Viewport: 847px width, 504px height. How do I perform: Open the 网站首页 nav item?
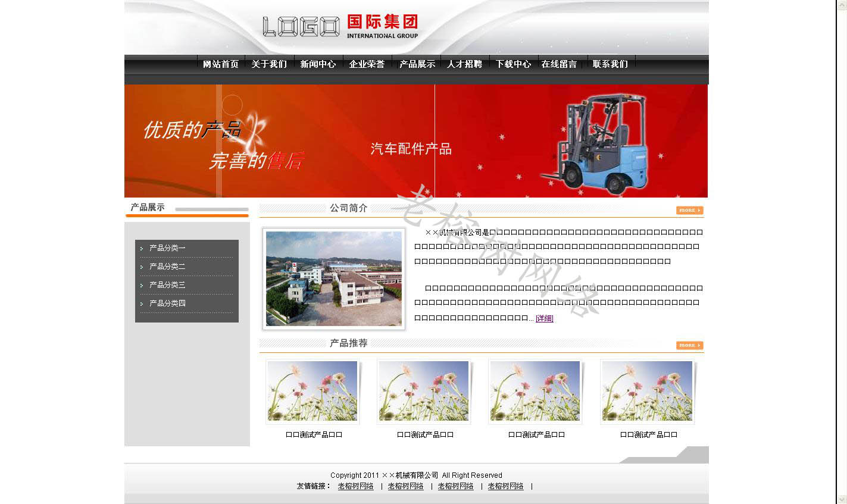click(x=221, y=64)
